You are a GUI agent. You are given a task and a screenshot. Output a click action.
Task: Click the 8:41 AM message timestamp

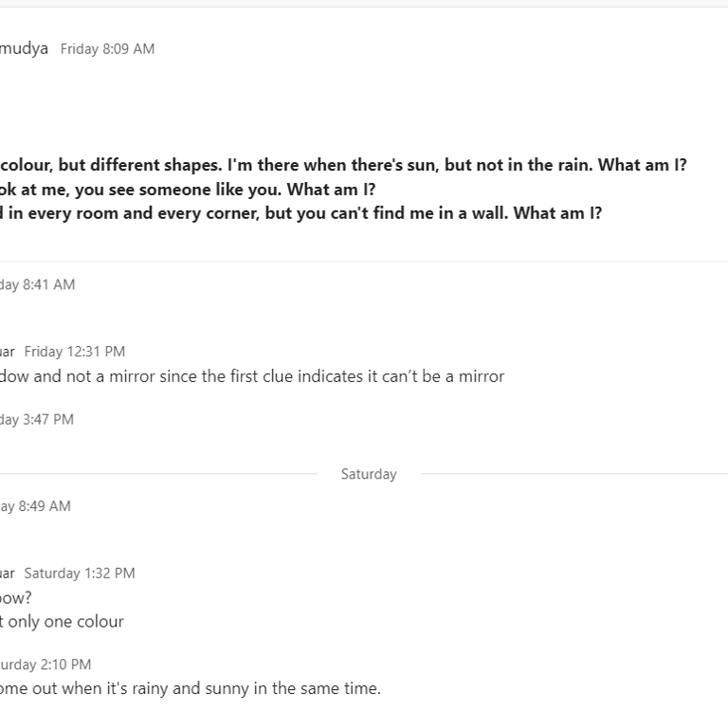(x=38, y=284)
